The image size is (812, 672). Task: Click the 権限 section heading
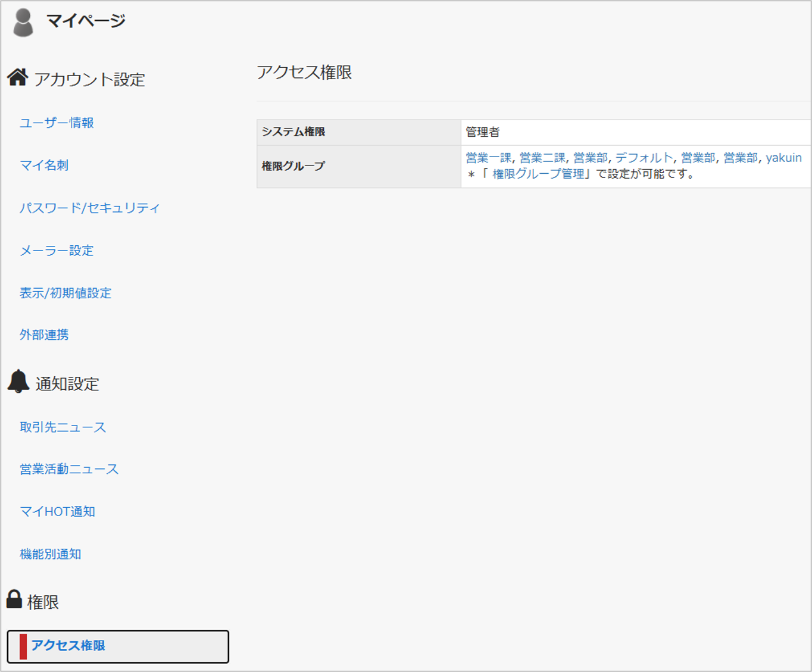coord(43,602)
